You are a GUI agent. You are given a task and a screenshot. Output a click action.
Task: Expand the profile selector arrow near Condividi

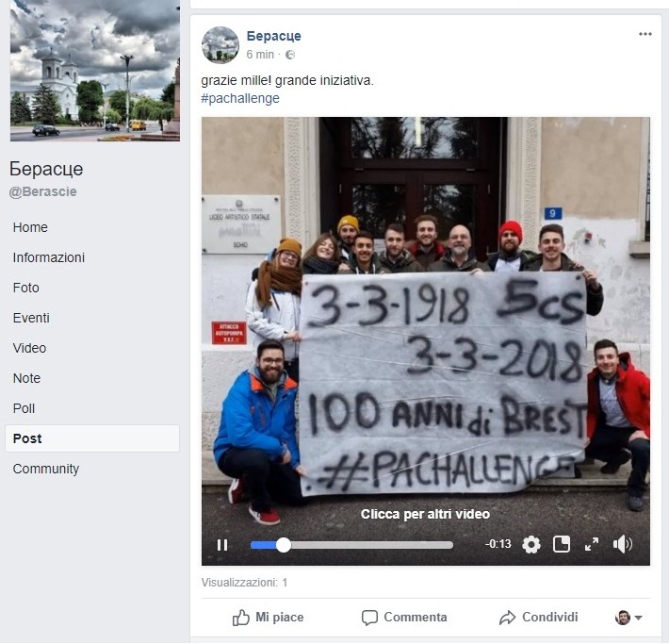coord(638,618)
